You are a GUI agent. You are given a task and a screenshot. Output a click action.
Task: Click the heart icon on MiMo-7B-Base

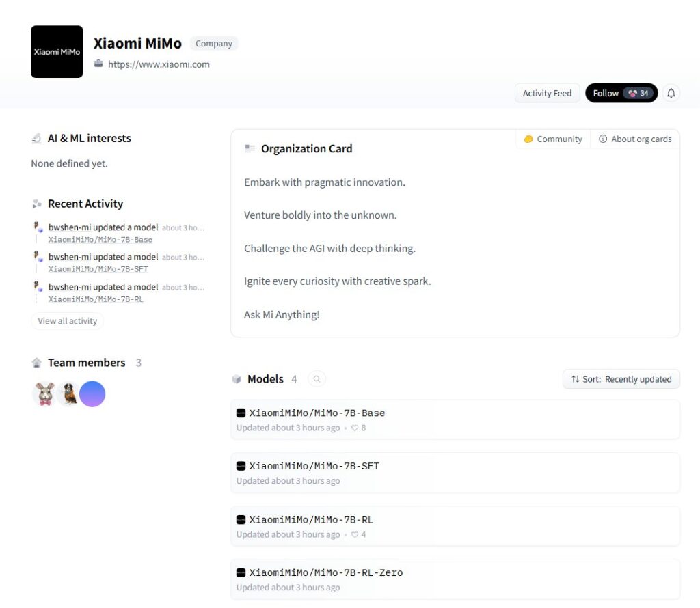click(355, 428)
